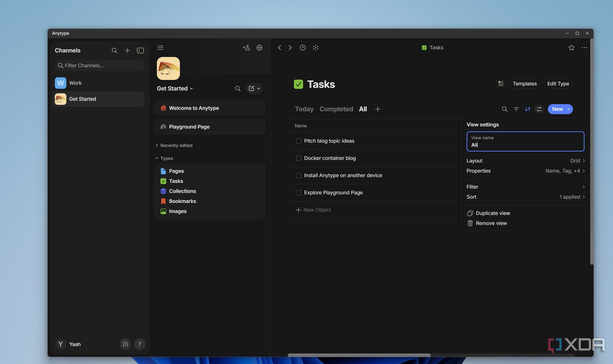
Task: Open the graph view dots icon
Action: [x=316, y=48]
